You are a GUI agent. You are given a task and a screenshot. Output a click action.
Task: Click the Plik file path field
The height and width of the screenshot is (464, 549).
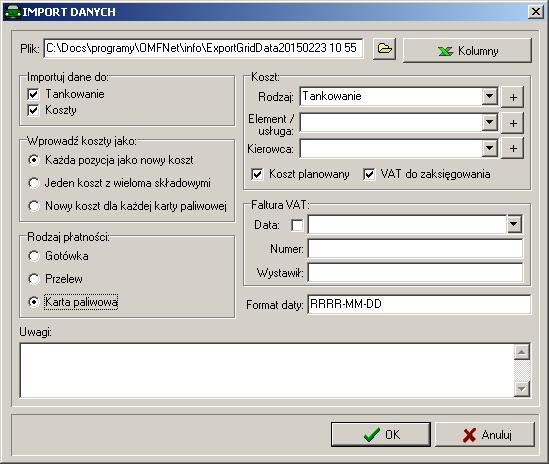coord(203,48)
